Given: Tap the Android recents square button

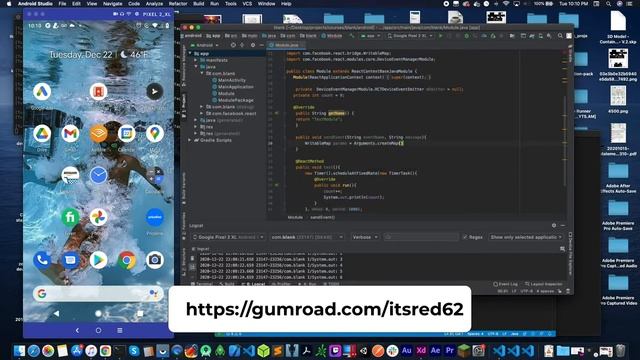Looking at the screenshot, I should click(x=140, y=313).
